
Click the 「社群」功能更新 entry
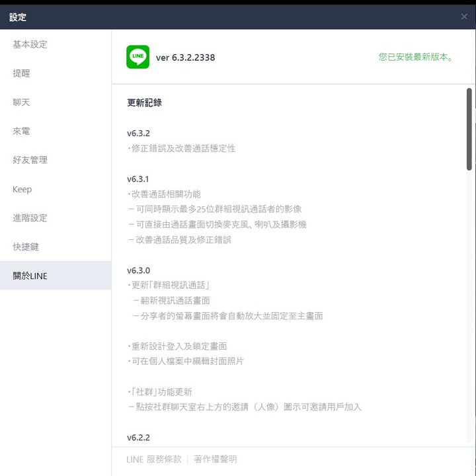160,392
